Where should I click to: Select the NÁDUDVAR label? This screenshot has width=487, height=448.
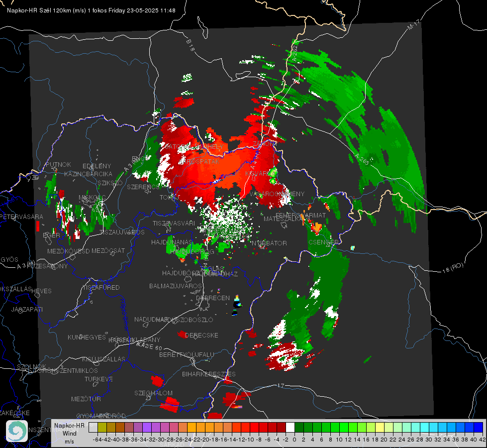coord(151,320)
